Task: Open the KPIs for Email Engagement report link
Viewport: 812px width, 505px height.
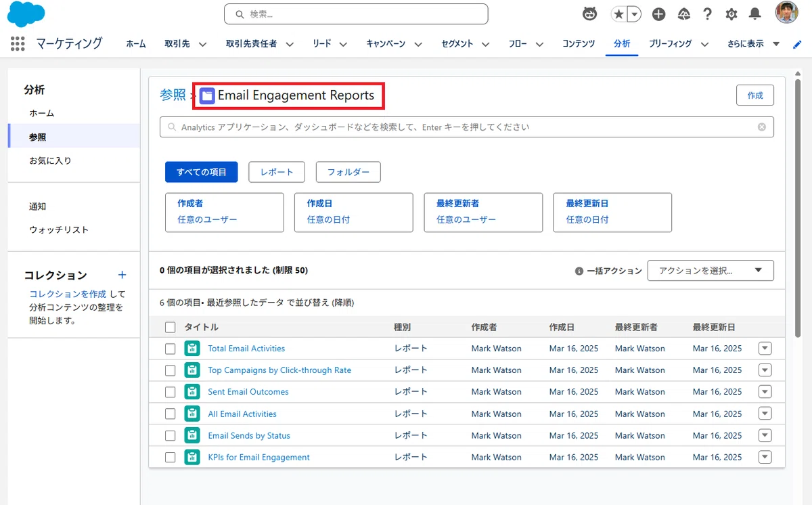Action: 258,457
